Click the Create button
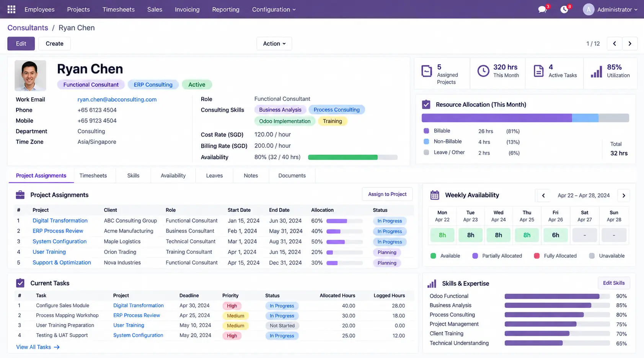Screen dimensions: 644x358 point(54,44)
